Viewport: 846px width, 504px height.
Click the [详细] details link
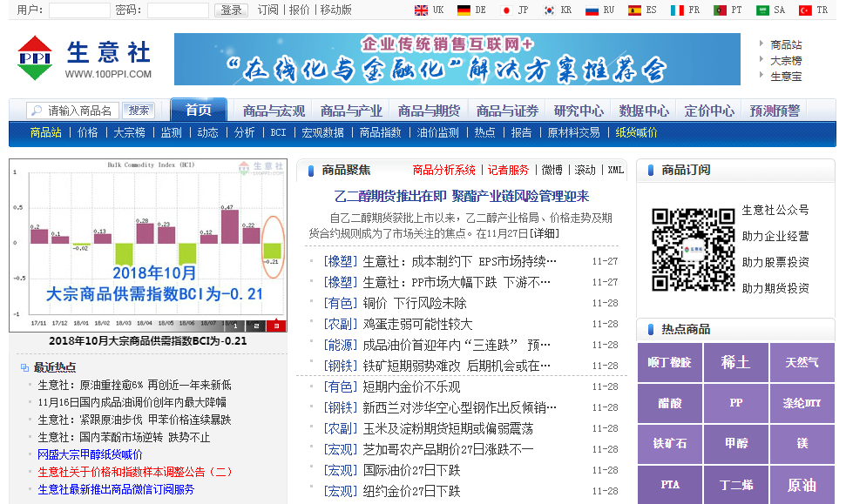point(544,233)
